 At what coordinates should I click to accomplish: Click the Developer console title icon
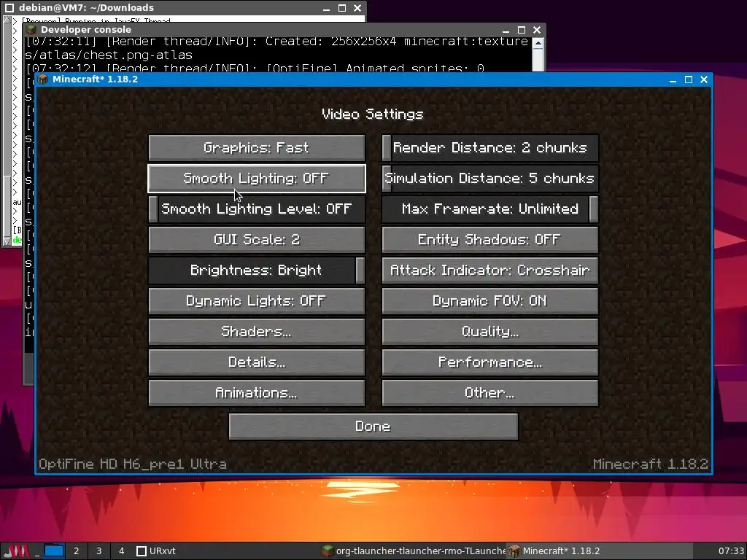31,29
